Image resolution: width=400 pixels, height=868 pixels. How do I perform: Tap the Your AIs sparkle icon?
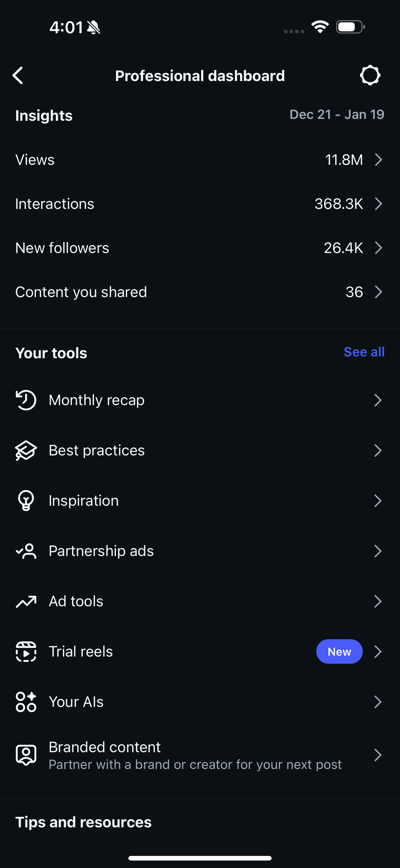26,702
